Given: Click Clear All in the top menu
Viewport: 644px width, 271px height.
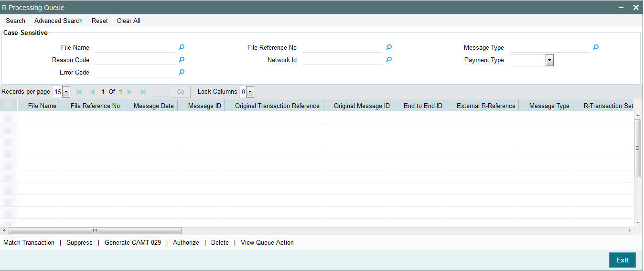Looking at the screenshot, I should click(129, 21).
